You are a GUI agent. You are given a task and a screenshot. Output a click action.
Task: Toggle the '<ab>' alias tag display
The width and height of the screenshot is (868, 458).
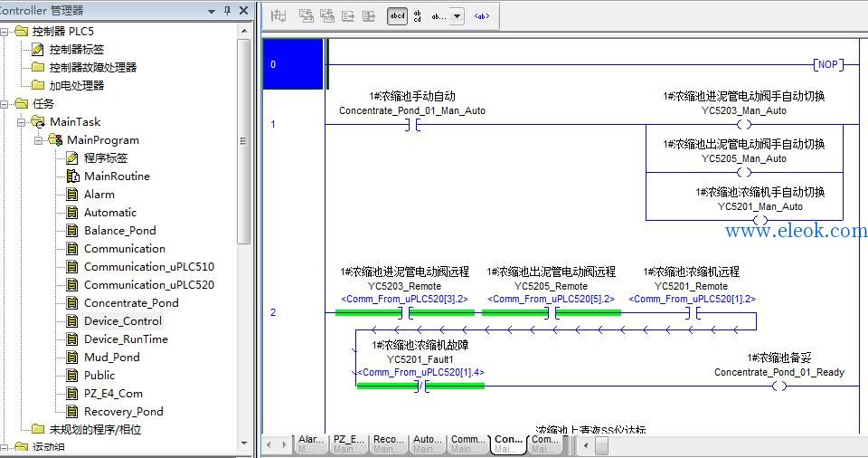pyautogui.click(x=482, y=16)
